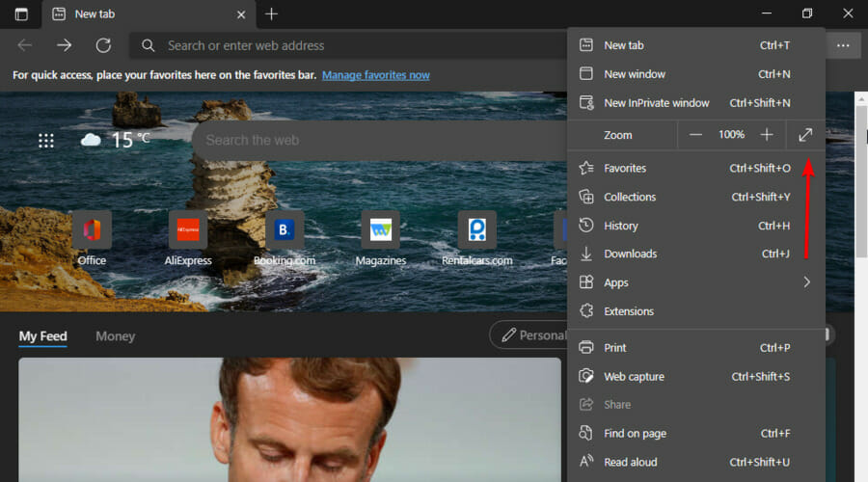Select New InPrivate window from menu
This screenshot has height=482, width=868.
click(x=656, y=103)
